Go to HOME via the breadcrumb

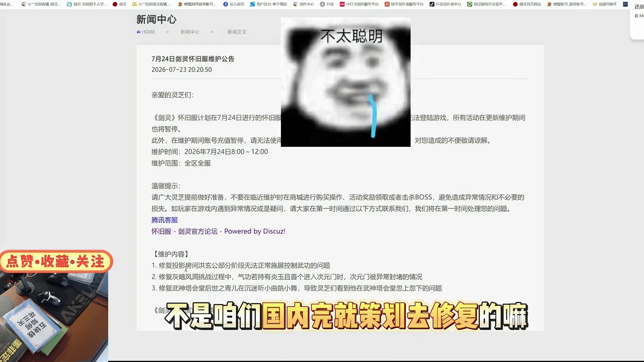click(x=146, y=32)
